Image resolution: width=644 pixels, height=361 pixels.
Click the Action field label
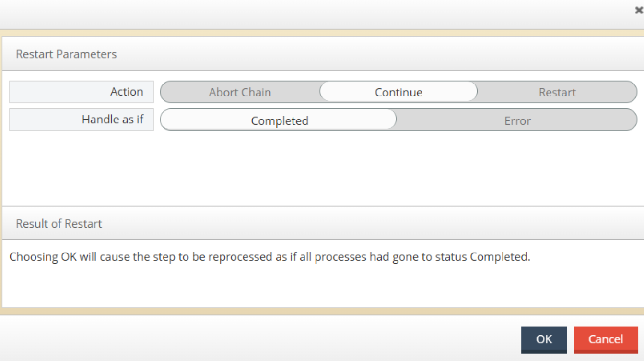[x=82, y=92]
